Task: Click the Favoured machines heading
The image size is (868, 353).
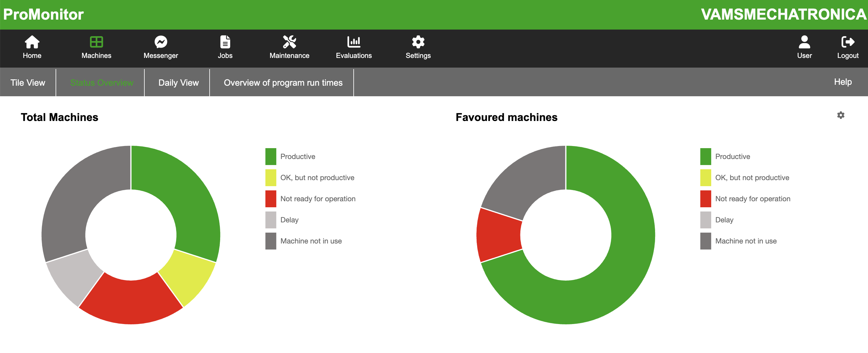Action: (506, 117)
